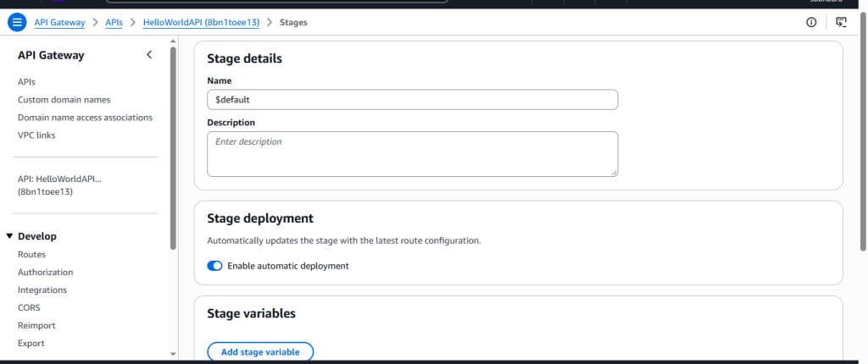This screenshot has width=868, height=364.
Task: Click the API: HelloWorldAPI... sidebar label
Action: [60, 185]
